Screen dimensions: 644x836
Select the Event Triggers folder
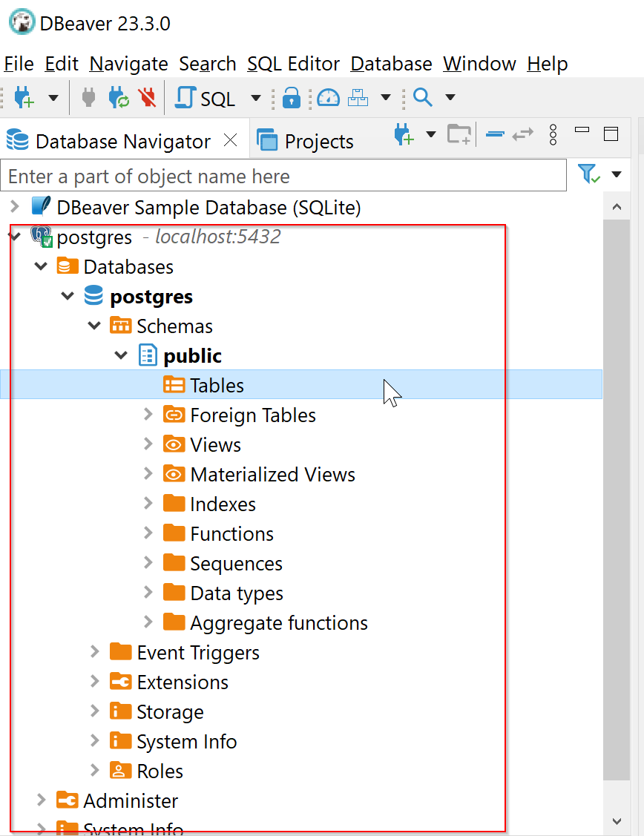point(198,653)
